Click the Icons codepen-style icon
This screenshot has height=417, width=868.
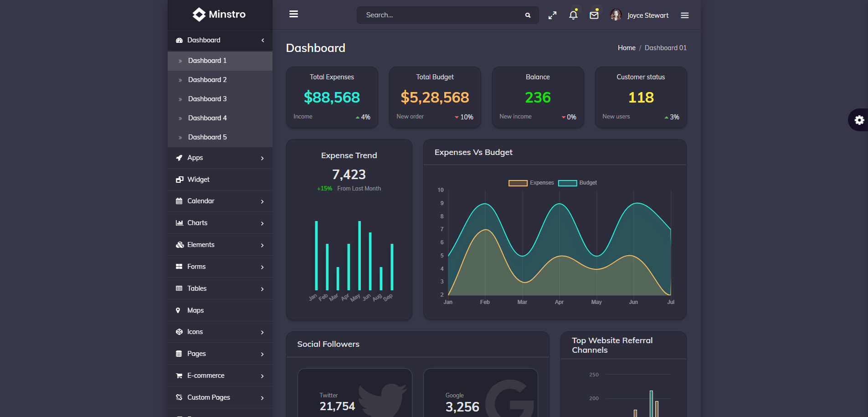pyautogui.click(x=179, y=332)
